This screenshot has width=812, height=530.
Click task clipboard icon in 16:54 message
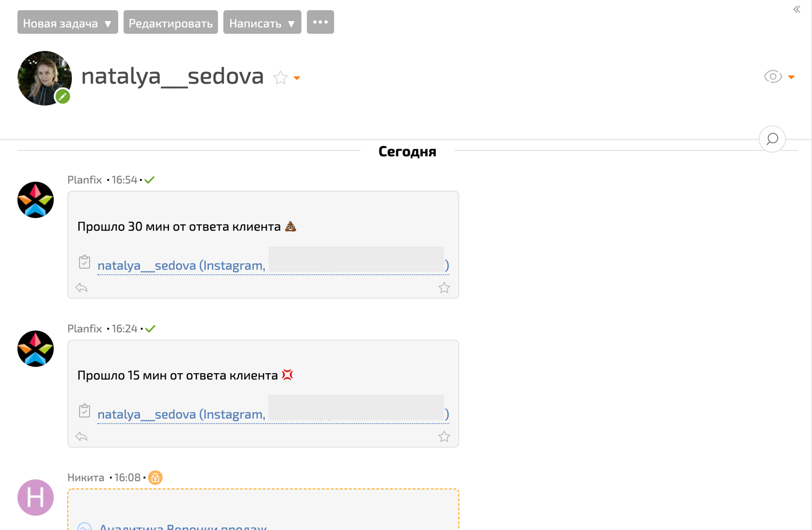tap(84, 262)
